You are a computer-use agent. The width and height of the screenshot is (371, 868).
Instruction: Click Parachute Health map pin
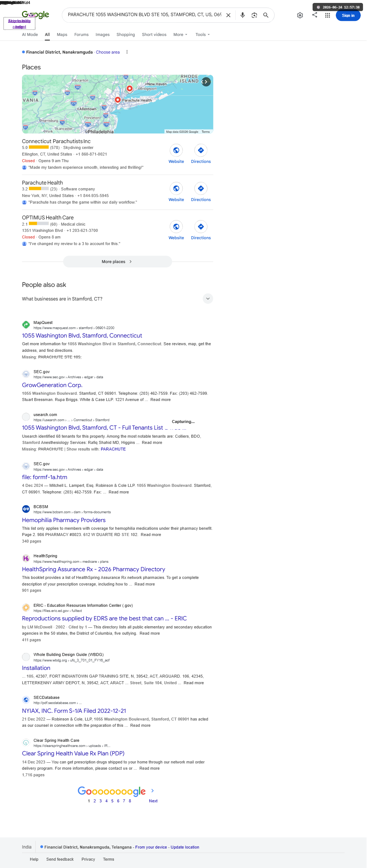[118, 100]
